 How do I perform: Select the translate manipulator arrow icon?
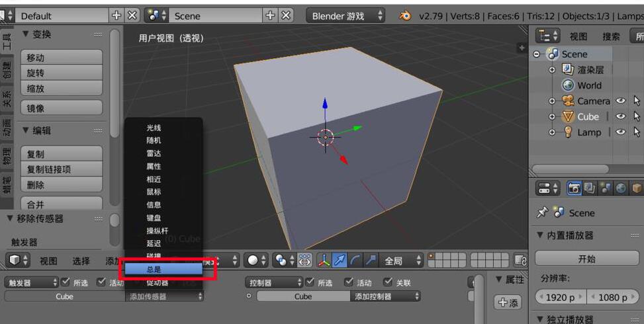tap(340, 261)
